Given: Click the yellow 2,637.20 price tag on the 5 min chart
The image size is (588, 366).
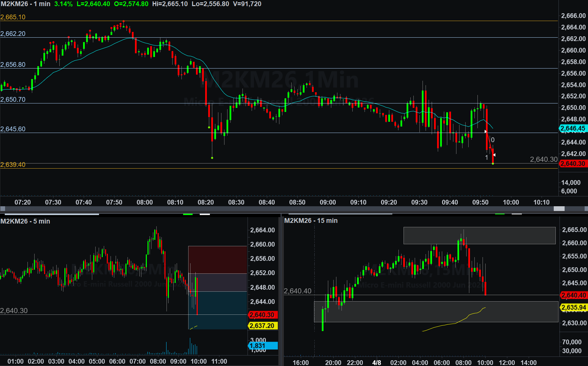Looking at the screenshot, I should 263,326.
